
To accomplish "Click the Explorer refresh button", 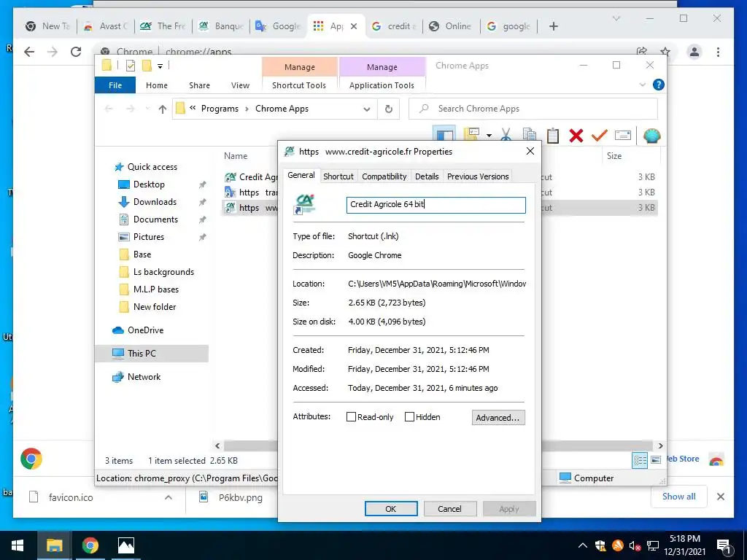I will click(389, 109).
